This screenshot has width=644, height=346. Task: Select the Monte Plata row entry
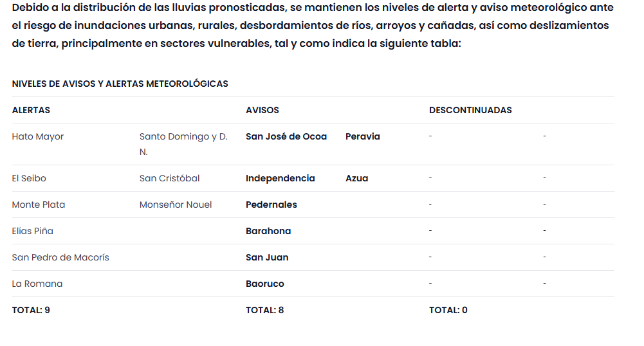coord(39,205)
